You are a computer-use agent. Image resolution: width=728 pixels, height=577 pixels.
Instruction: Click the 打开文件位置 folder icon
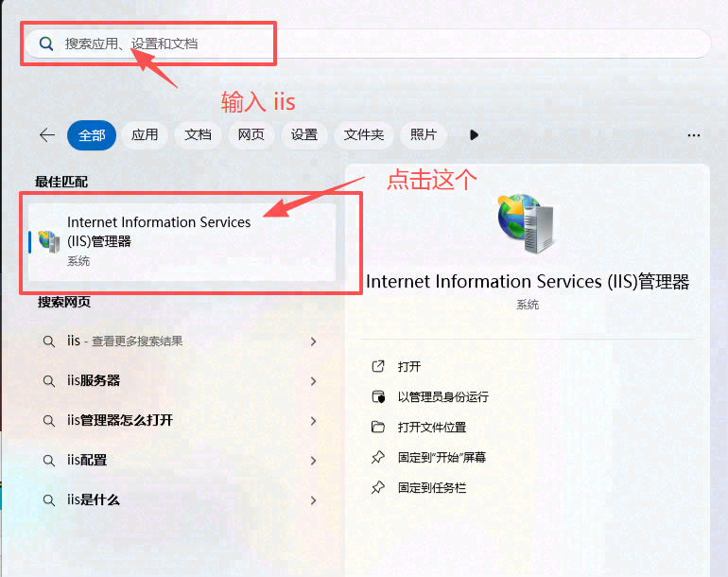(x=378, y=427)
